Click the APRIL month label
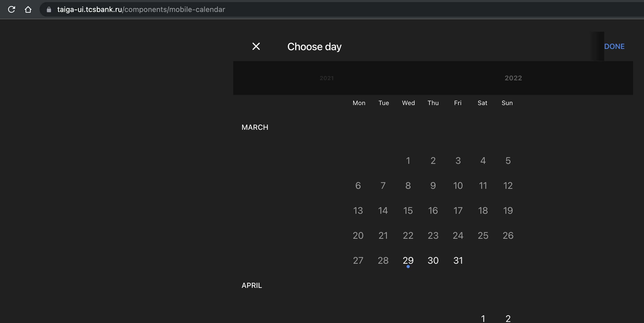The height and width of the screenshot is (323, 644). pyautogui.click(x=251, y=285)
